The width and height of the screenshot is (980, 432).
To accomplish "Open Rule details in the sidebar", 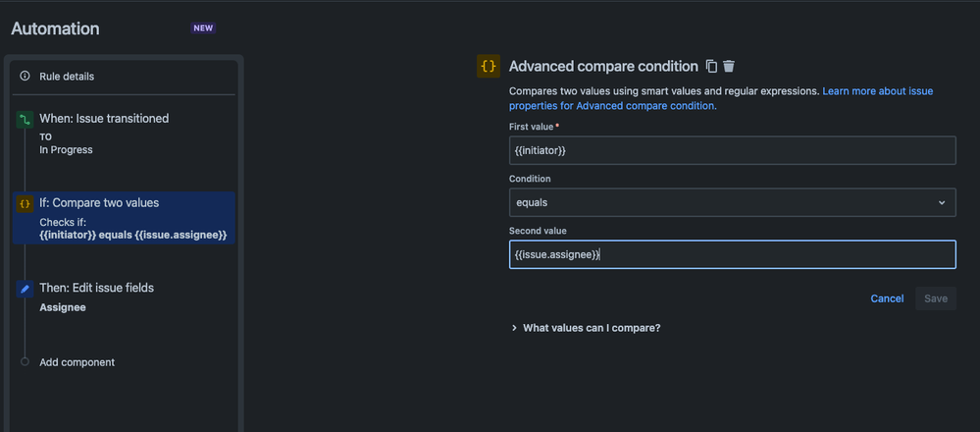I will (67, 77).
